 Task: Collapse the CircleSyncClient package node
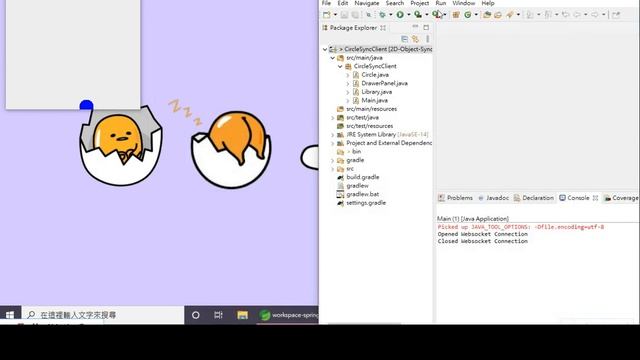[x=340, y=66]
